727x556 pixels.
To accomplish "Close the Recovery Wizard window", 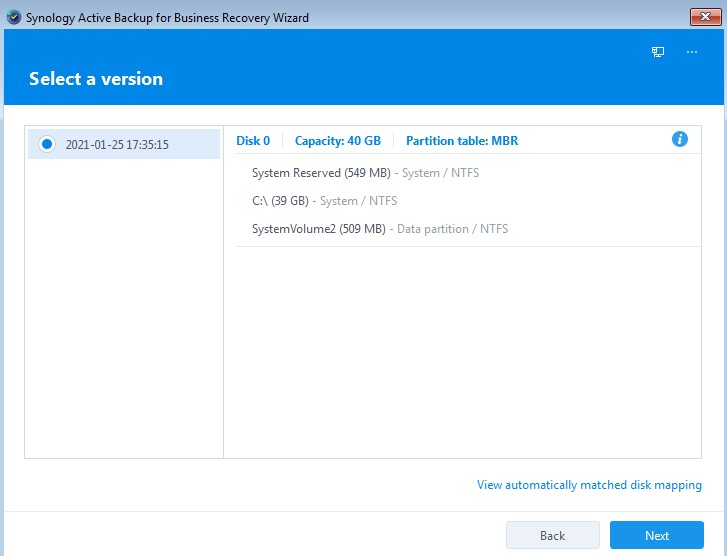I will point(705,17).
